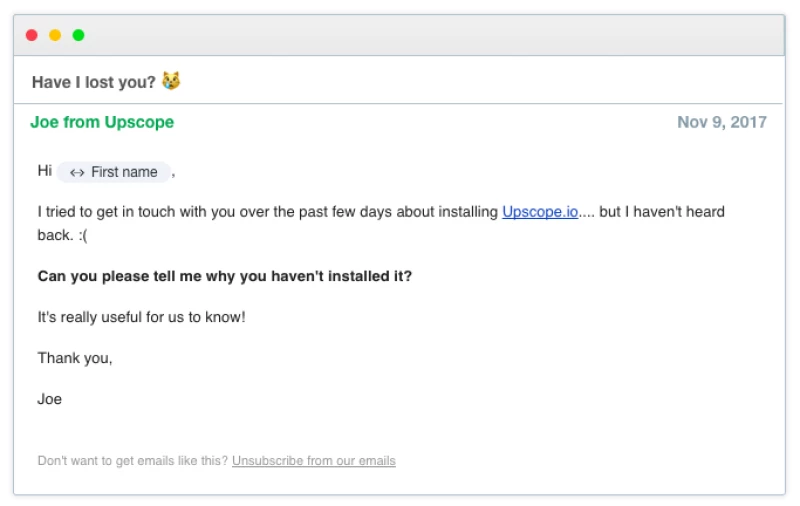Click the Thank you, closing line
Image resolution: width=800 pixels, height=506 pixels.
click(75, 358)
